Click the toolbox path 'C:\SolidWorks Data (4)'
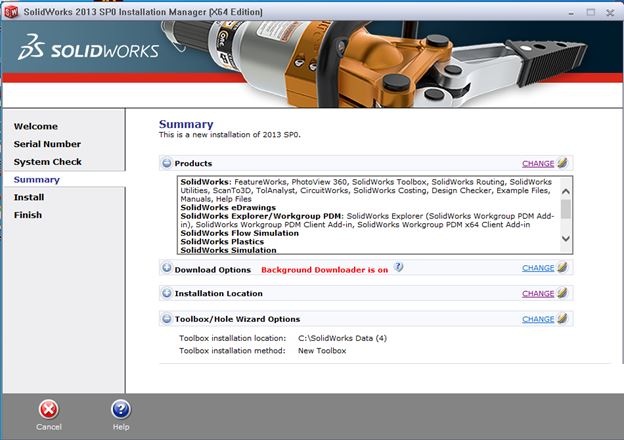The height and width of the screenshot is (440, 624). (342, 338)
